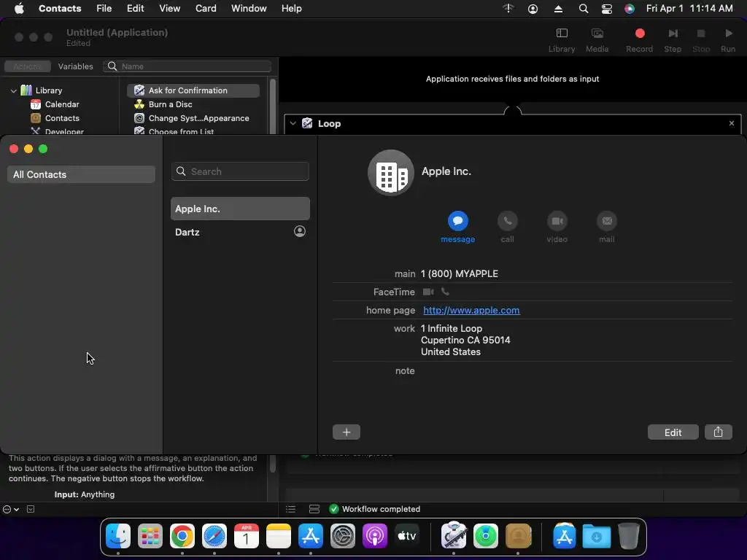Open Apple TV from the Dock
747x560 pixels.
[x=407, y=536]
